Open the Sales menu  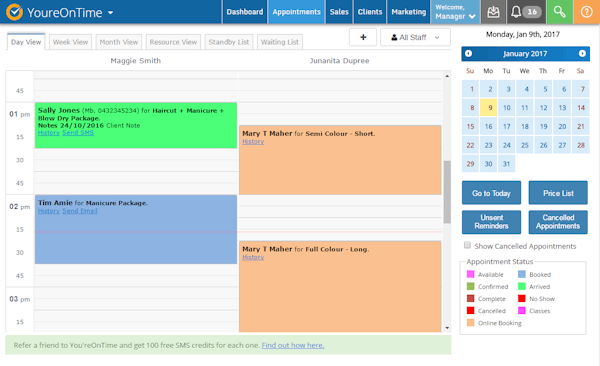[x=339, y=12]
